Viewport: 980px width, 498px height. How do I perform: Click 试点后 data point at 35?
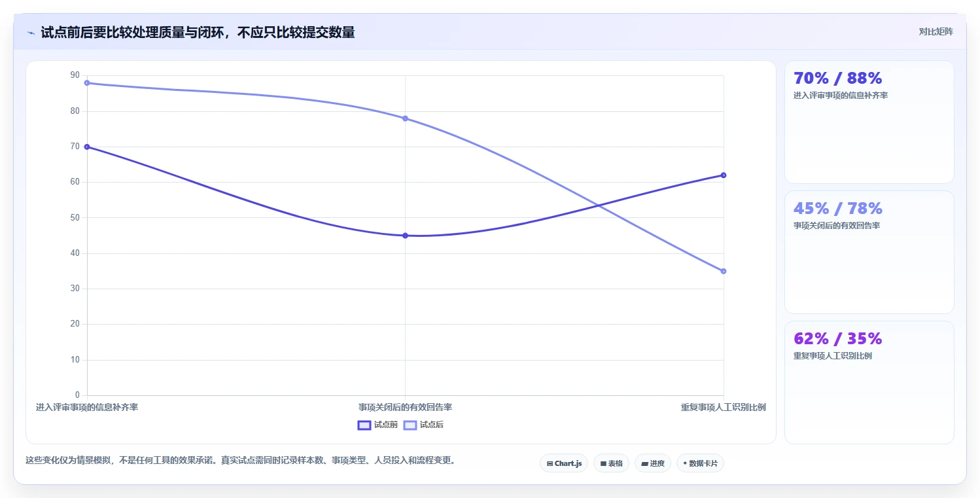(x=724, y=271)
